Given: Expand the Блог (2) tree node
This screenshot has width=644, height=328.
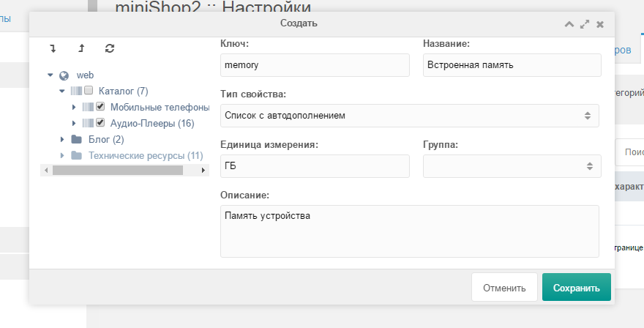Looking at the screenshot, I should [62, 139].
